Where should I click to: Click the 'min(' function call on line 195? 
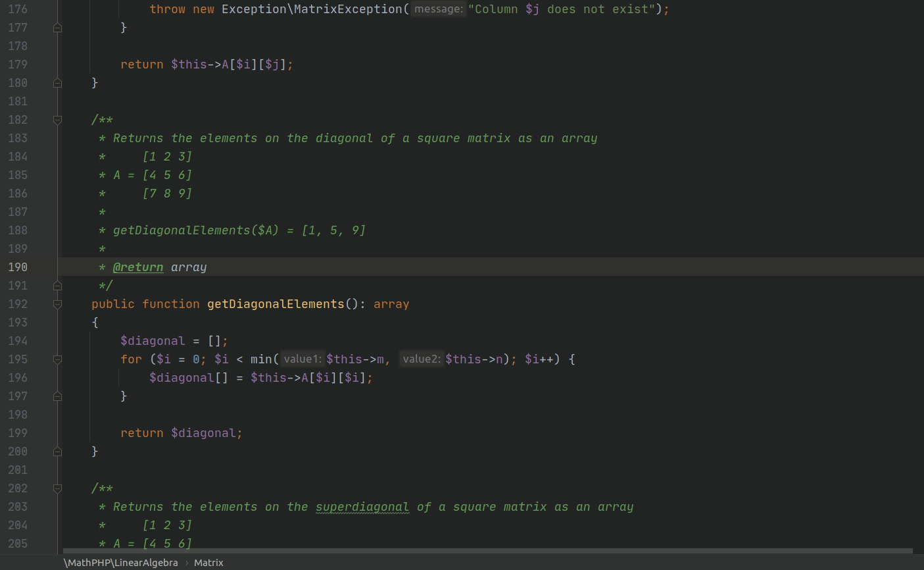click(265, 359)
